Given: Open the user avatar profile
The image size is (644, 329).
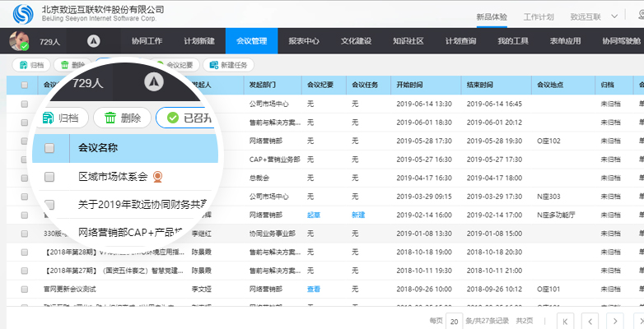Looking at the screenshot, I should (19, 40).
